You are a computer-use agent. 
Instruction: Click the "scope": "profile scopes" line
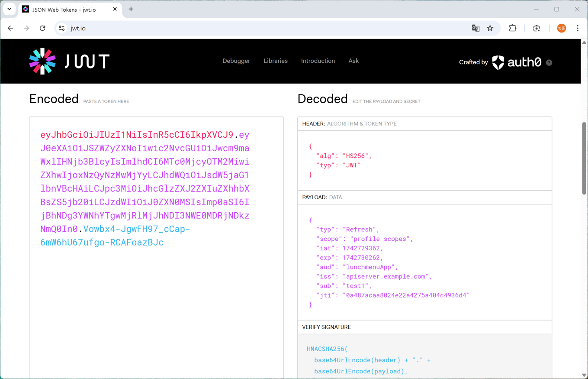point(365,239)
